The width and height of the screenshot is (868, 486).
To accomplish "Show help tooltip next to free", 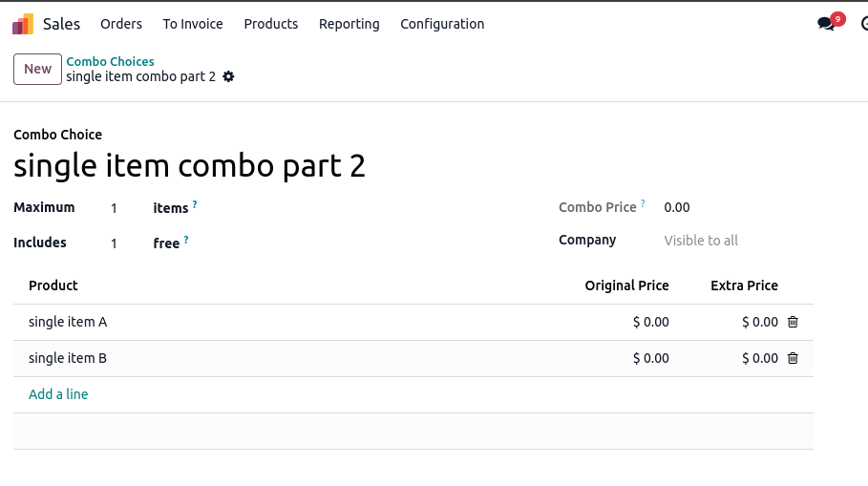I will pyautogui.click(x=186, y=240).
